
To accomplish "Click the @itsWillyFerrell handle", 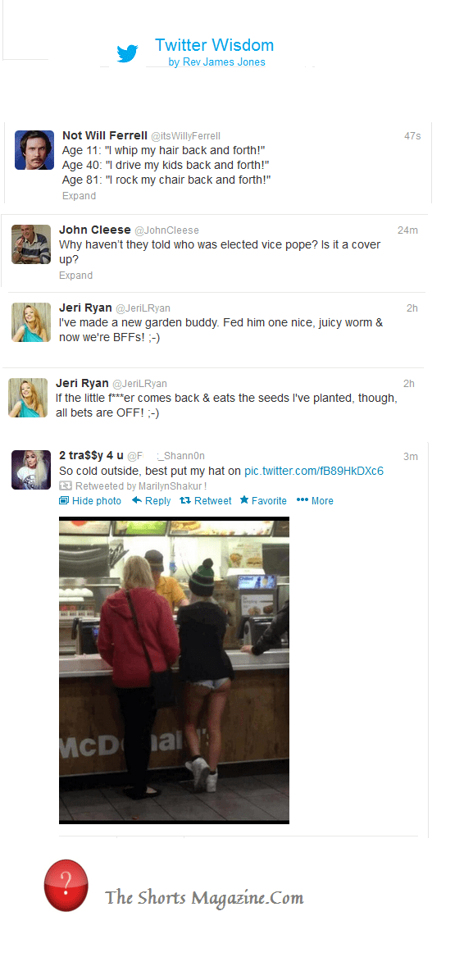I will tap(185, 135).
